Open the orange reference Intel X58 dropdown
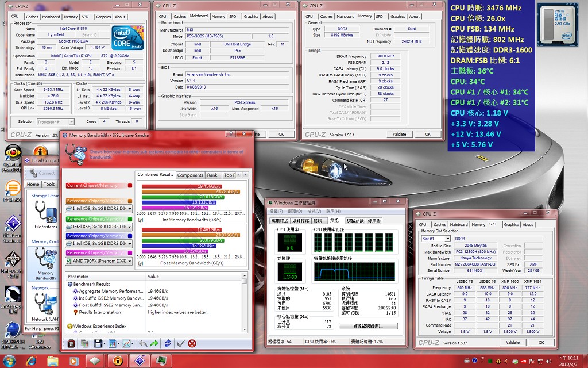 tap(99, 208)
